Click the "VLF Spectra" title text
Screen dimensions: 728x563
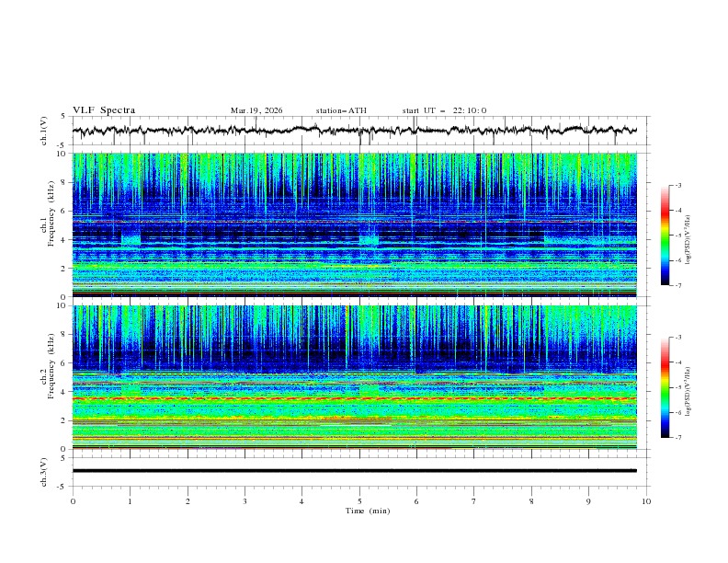click(104, 110)
